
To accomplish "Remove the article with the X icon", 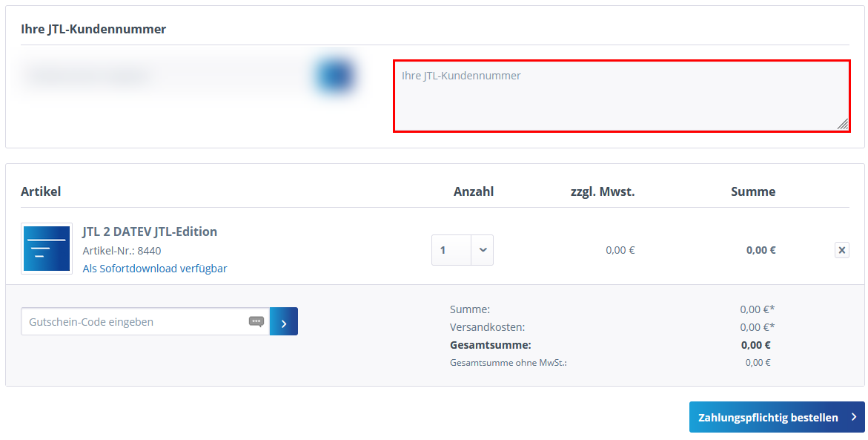I will (x=842, y=250).
